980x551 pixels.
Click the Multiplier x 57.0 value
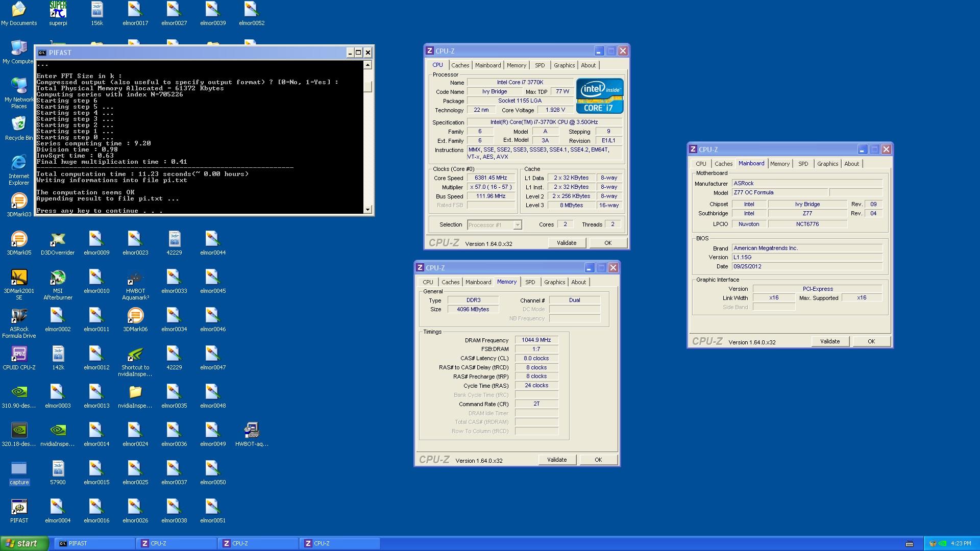[491, 187]
